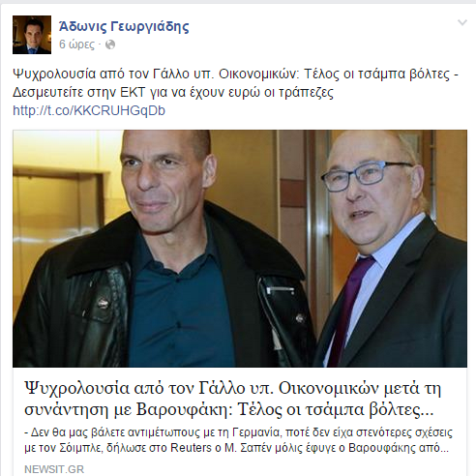Click the word 'Reuters' in the snippet
The height and width of the screenshot is (476, 476).
click(191, 448)
